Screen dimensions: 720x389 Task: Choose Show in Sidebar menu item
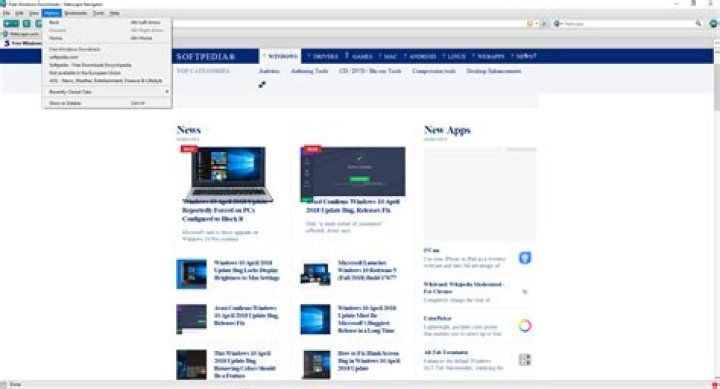(107, 103)
